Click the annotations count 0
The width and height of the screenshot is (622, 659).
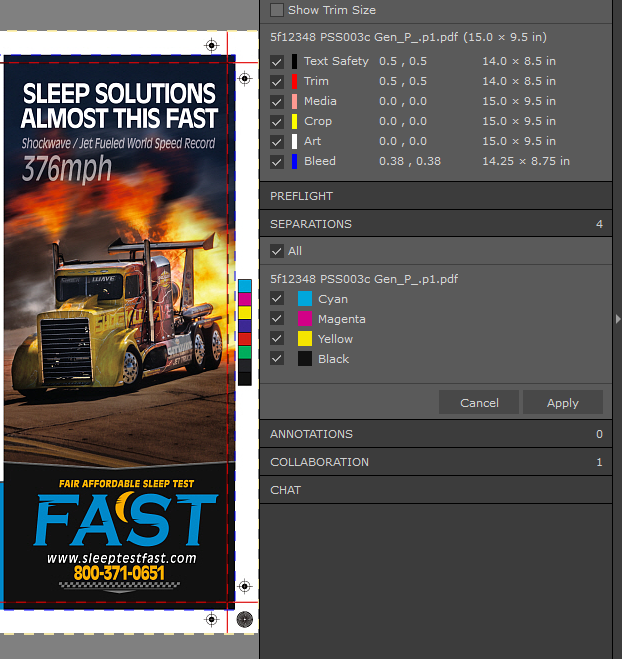599,434
